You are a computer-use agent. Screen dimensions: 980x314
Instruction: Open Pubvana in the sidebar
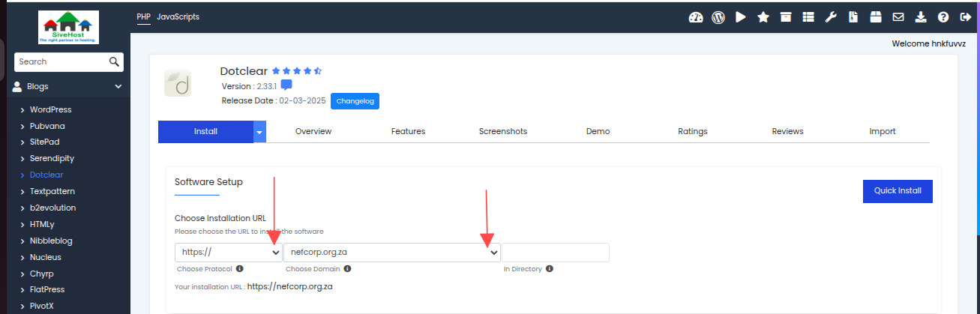47,126
